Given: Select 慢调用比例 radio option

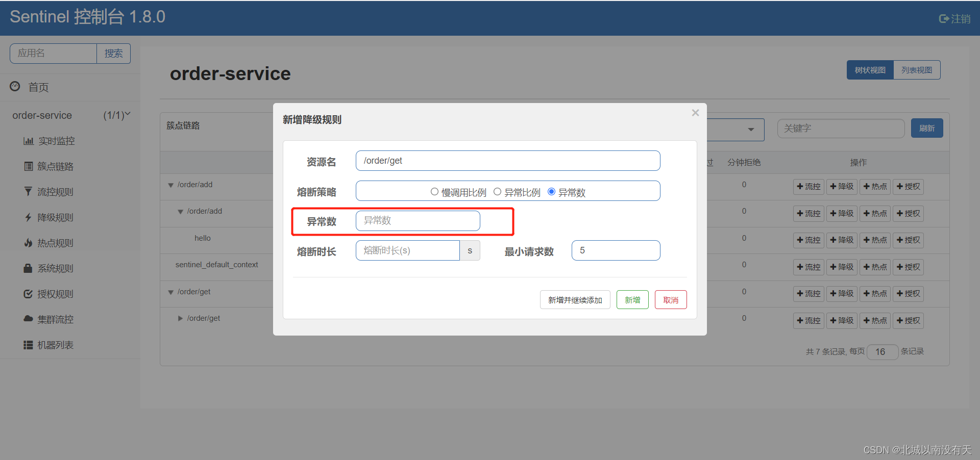Looking at the screenshot, I should [x=434, y=192].
